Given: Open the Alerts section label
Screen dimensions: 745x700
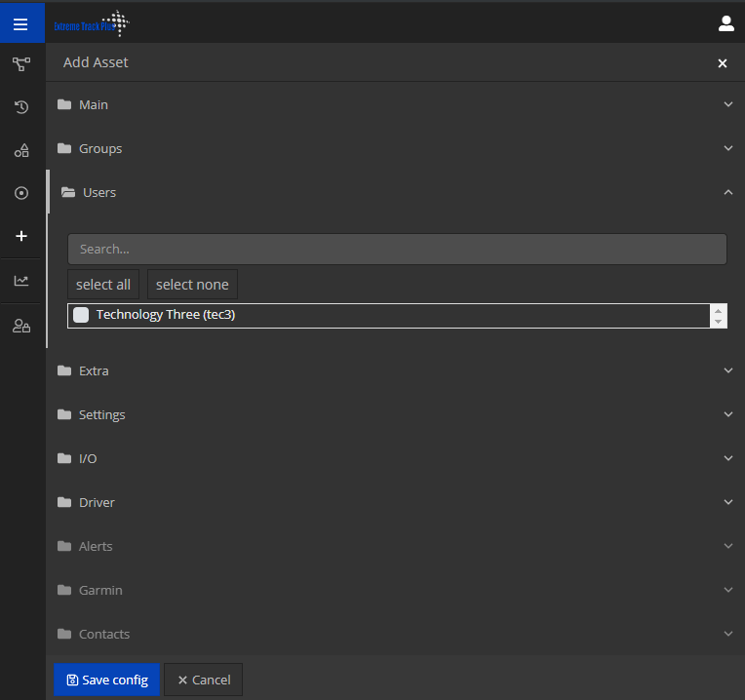Looking at the screenshot, I should point(96,546).
